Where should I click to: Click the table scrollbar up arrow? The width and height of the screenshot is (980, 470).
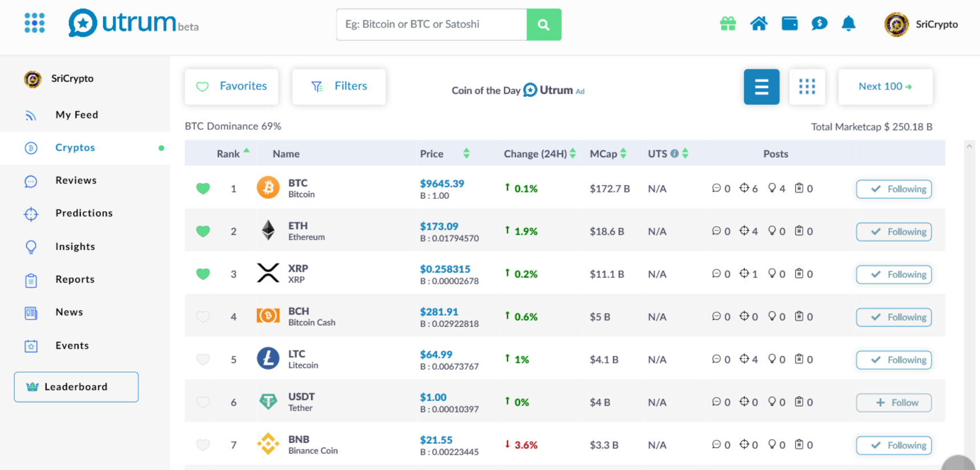(969, 146)
